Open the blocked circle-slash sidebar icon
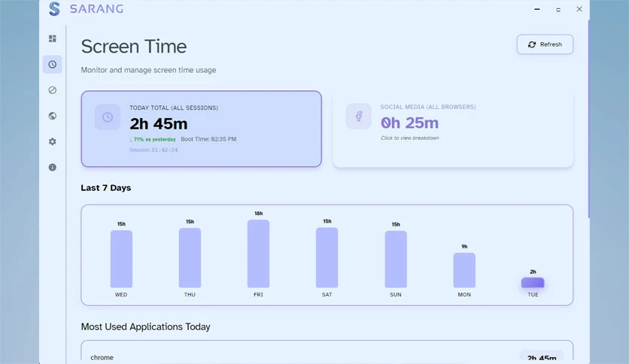 52,90
